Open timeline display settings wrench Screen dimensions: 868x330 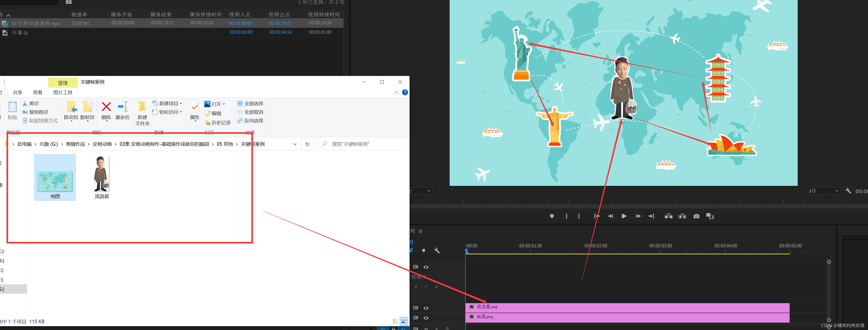437,250
